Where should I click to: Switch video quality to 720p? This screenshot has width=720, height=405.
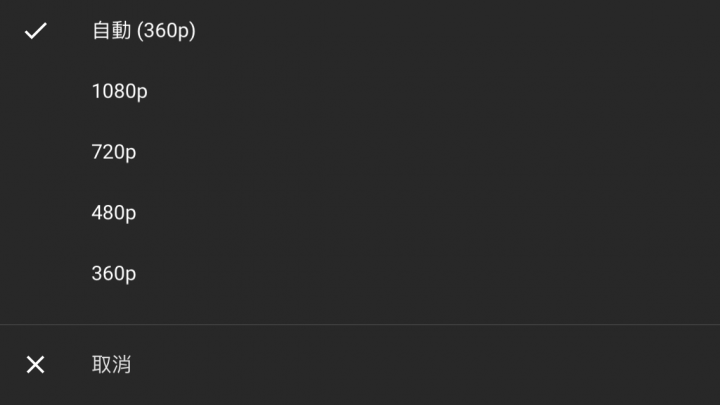click(x=360, y=152)
